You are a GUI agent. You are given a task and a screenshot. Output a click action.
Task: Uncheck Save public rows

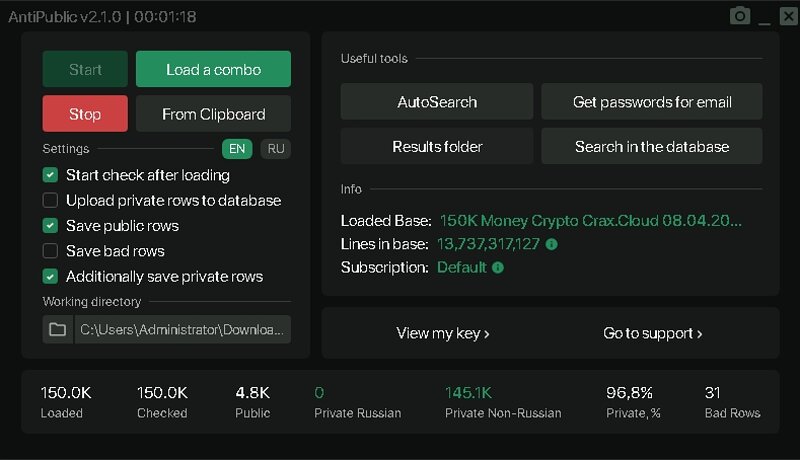pos(50,225)
